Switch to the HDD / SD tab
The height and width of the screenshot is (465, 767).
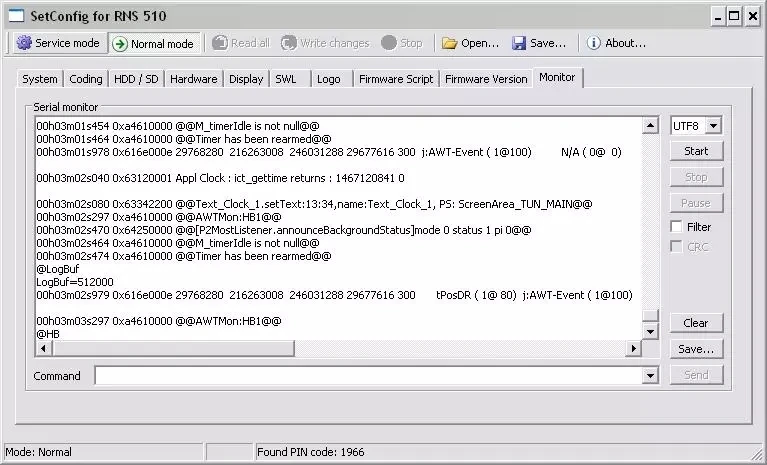coord(136,79)
